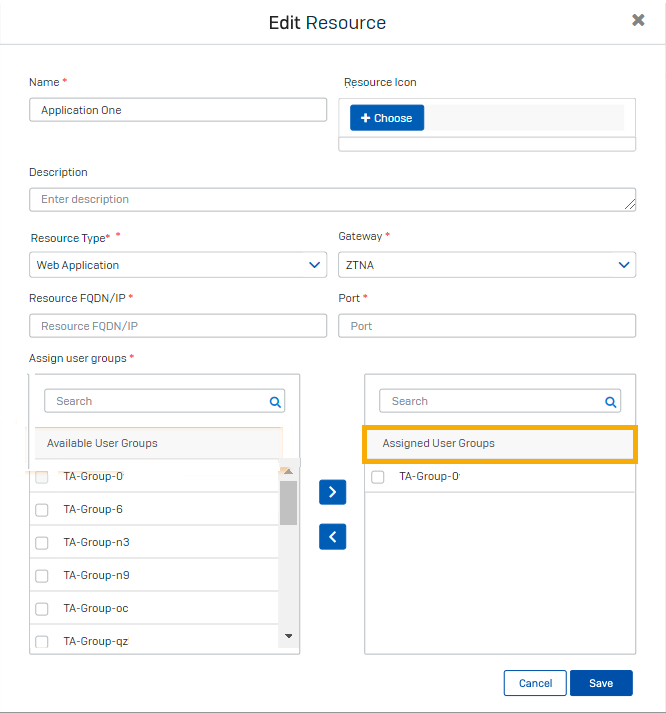
Task: Select the TA-Group-oc checkbox
Action: [x=42, y=609]
